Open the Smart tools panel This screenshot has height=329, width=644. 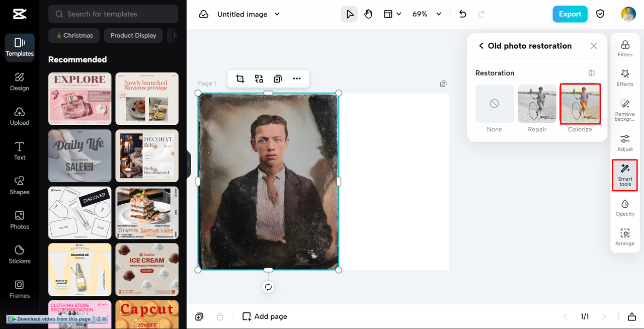pyautogui.click(x=625, y=175)
